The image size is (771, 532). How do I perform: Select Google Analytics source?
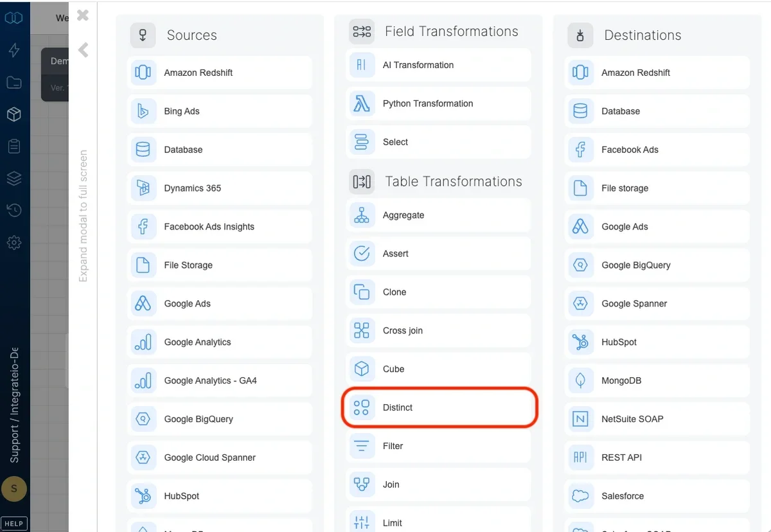pyautogui.click(x=220, y=342)
